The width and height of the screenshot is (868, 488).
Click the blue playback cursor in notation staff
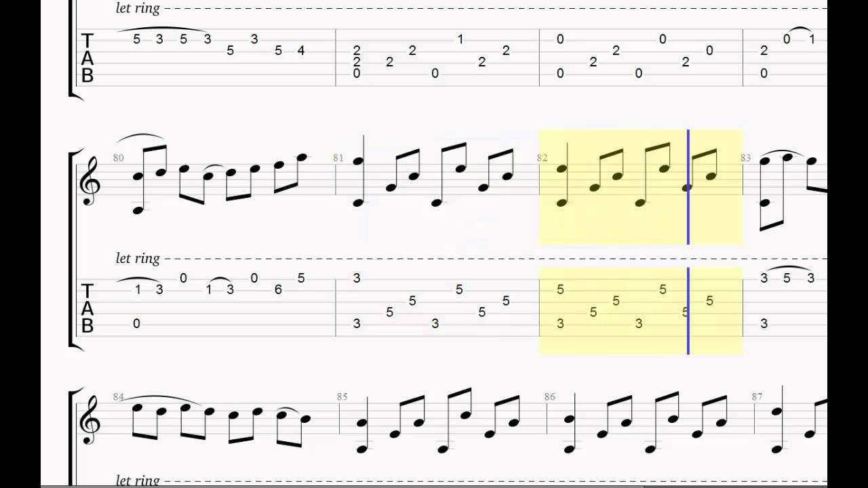(688, 187)
